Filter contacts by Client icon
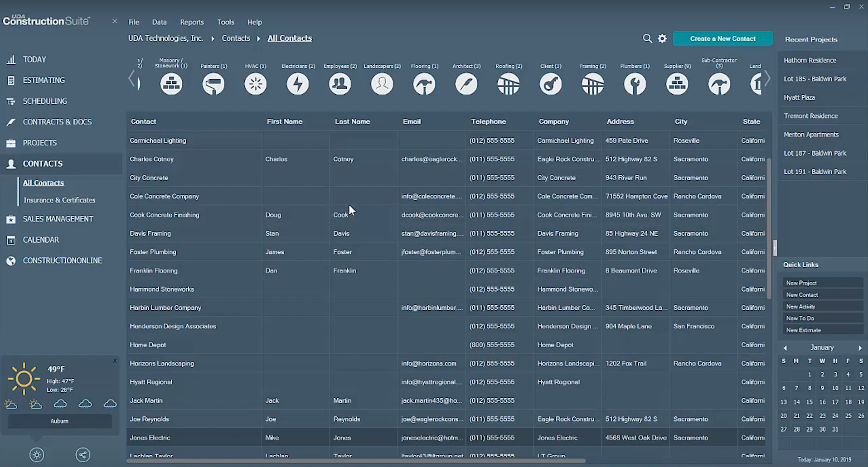 [551, 84]
